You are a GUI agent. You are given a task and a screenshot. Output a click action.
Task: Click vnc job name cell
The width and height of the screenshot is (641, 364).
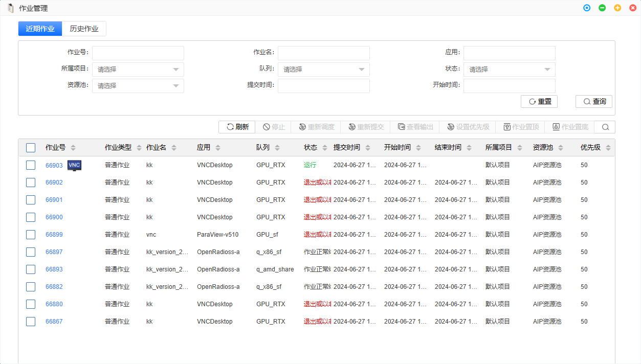151,235
